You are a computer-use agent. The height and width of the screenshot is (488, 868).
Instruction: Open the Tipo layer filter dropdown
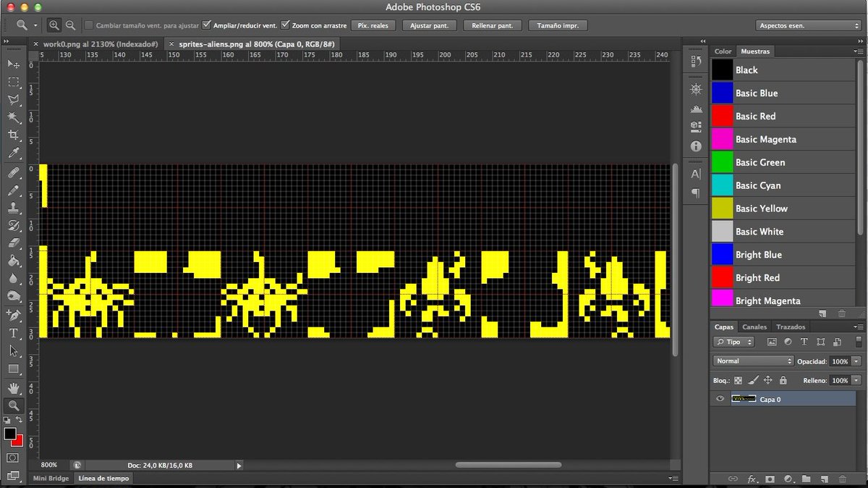point(733,342)
